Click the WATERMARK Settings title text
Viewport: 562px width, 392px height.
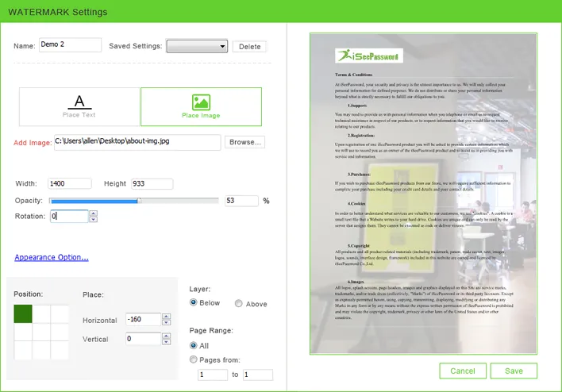pyautogui.click(x=58, y=12)
